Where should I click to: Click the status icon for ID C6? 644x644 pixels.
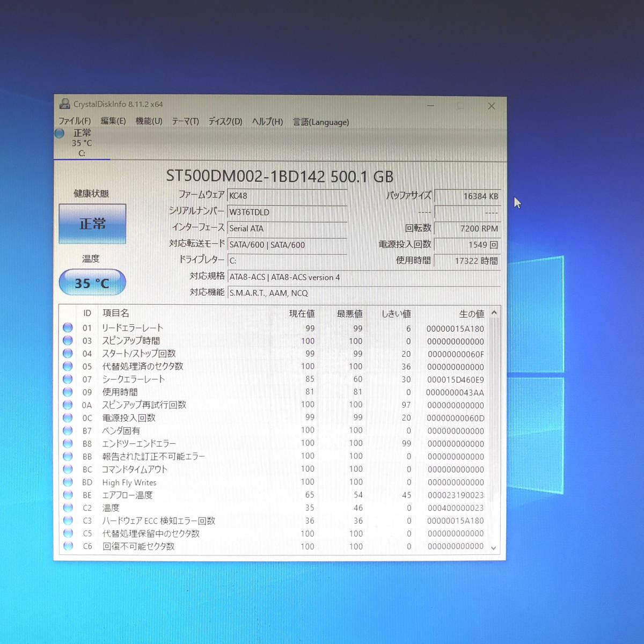68,546
